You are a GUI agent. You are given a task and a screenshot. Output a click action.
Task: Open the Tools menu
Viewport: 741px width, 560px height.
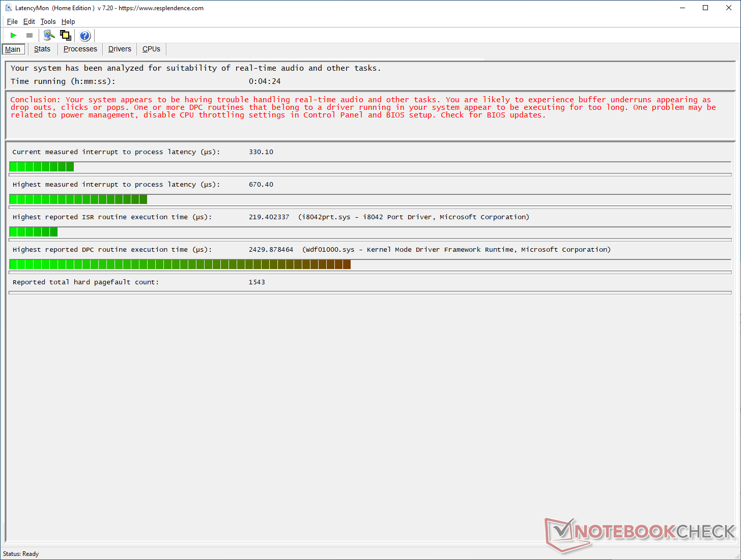pyautogui.click(x=48, y=21)
